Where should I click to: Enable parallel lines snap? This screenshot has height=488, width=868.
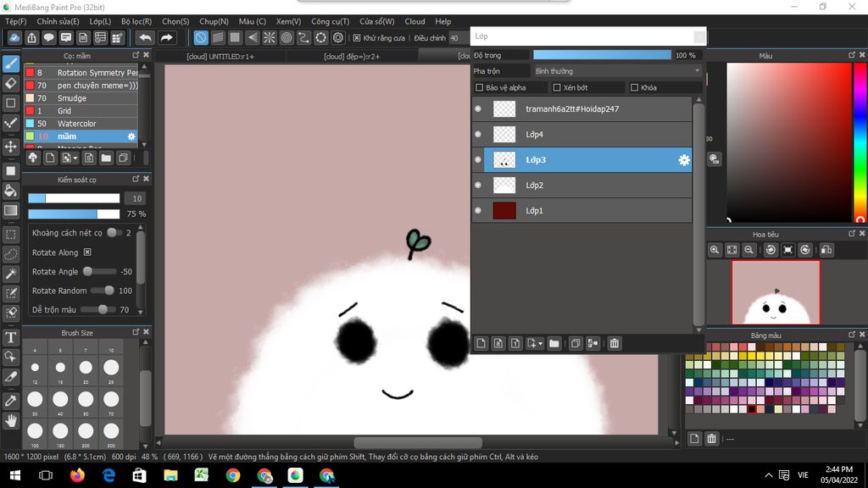(x=218, y=37)
